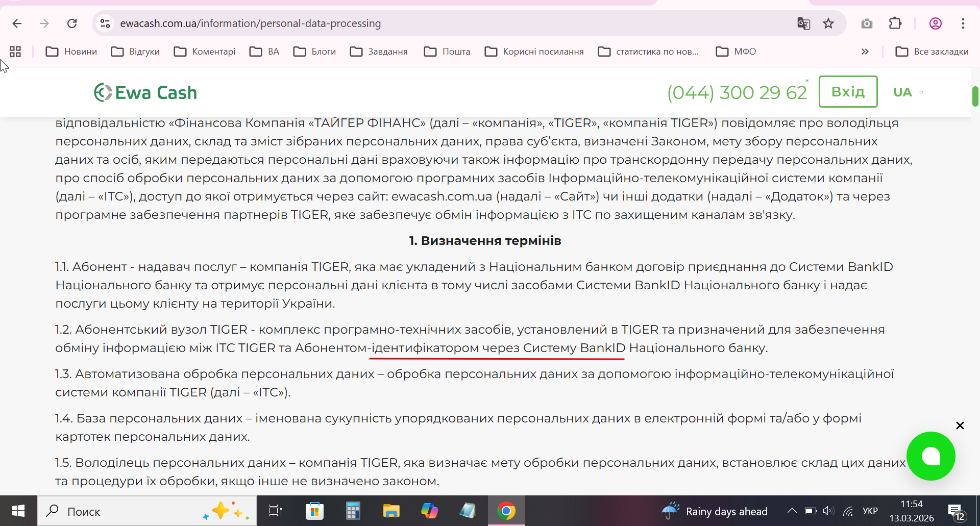Go back to the previous page
This screenshot has height=526, width=980.
tap(17, 23)
